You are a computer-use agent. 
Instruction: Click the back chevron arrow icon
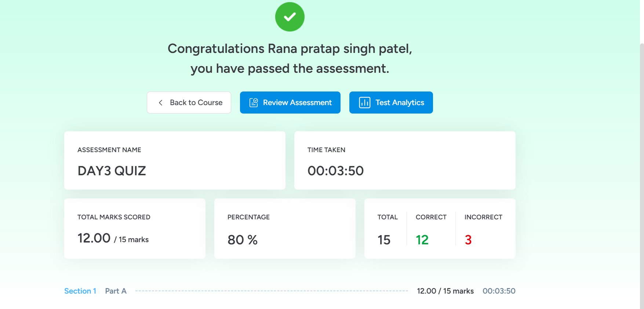pyautogui.click(x=160, y=103)
